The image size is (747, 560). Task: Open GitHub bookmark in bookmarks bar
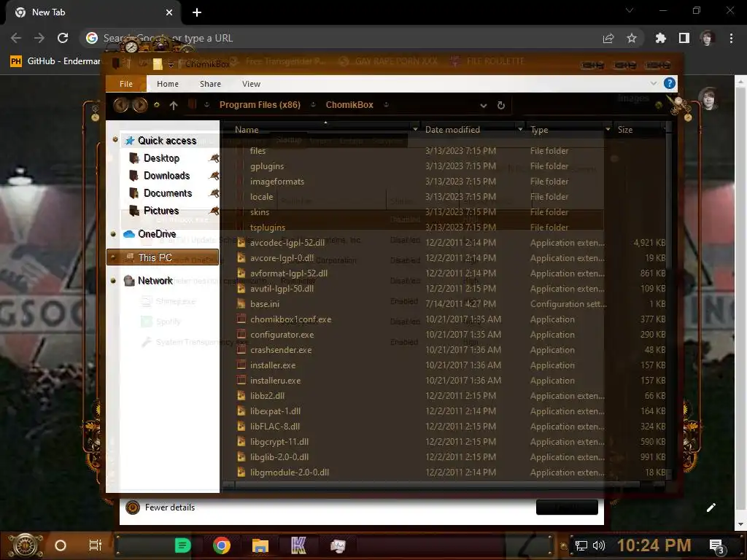[55, 61]
